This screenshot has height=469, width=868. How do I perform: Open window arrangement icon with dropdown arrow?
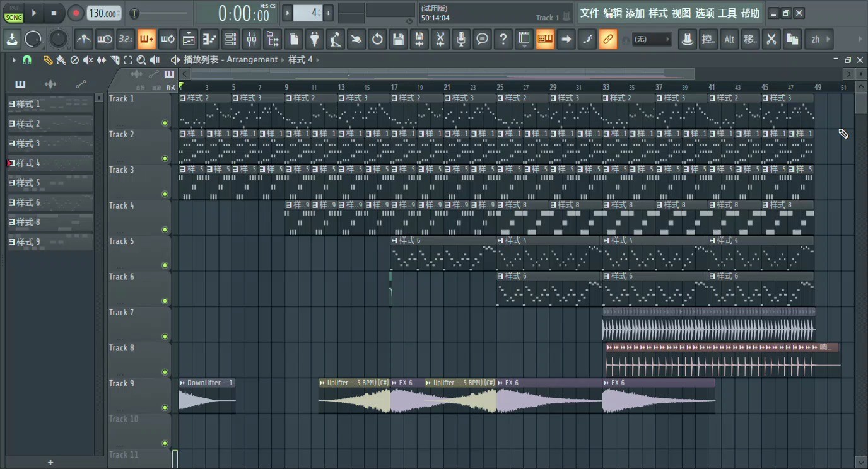[524, 39]
